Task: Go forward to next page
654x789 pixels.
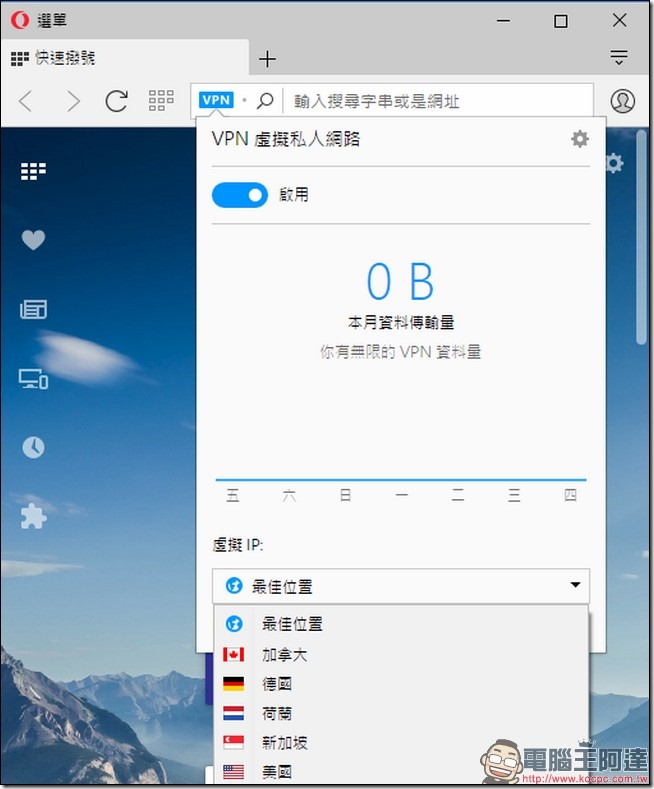Action: [x=73, y=101]
